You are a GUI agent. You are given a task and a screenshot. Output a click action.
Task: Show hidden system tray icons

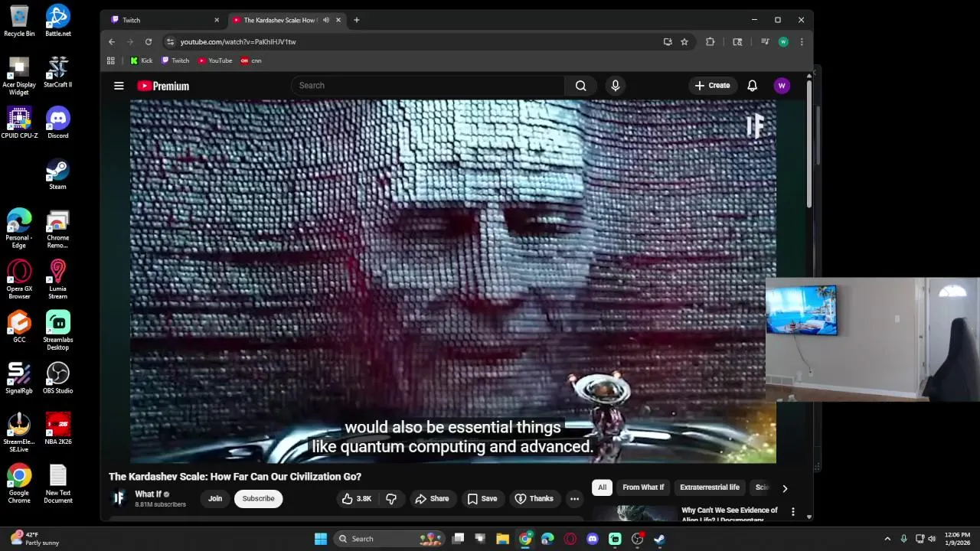coord(887,539)
